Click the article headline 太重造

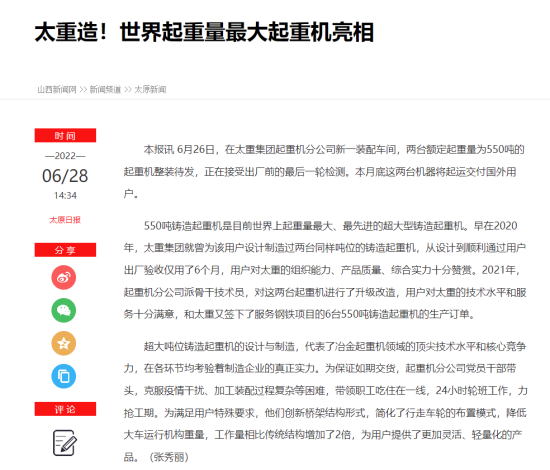[x=204, y=32]
